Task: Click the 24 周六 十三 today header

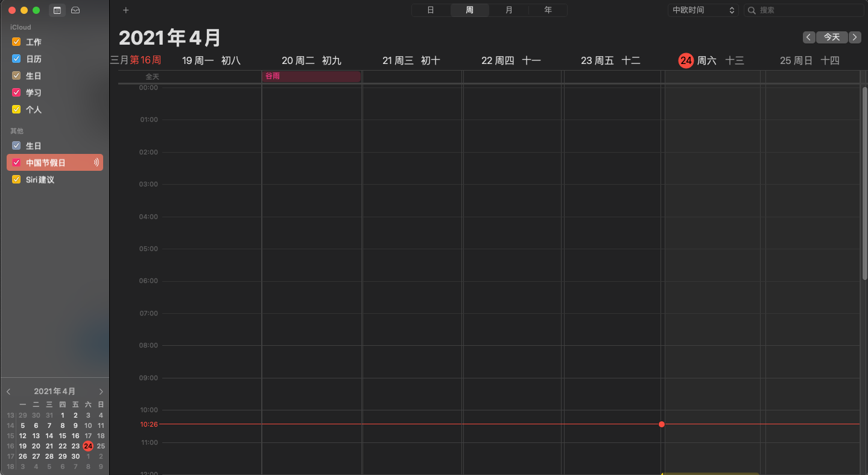Action: pos(711,60)
